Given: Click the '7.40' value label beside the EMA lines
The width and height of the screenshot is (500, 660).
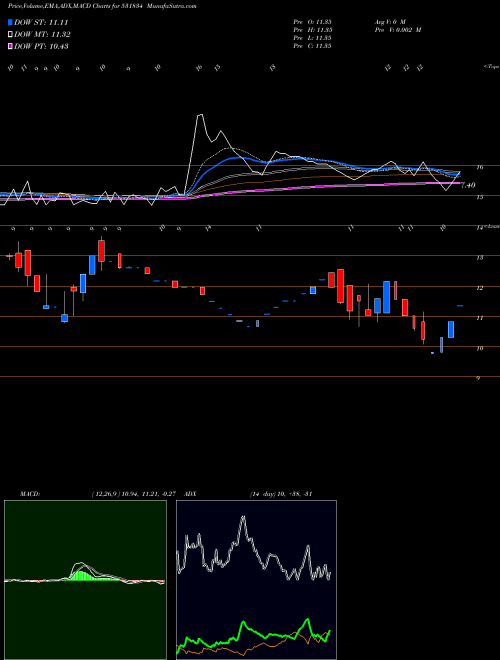Looking at the screenshot, I should pyautogui.click(x=468, y=185).
